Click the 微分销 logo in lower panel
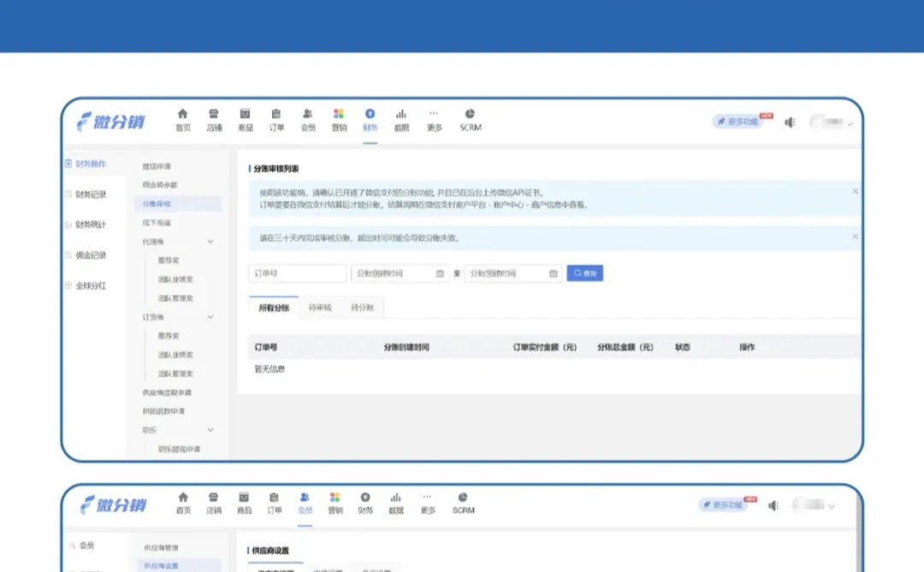The image size is (924, 572). point(113,504)
